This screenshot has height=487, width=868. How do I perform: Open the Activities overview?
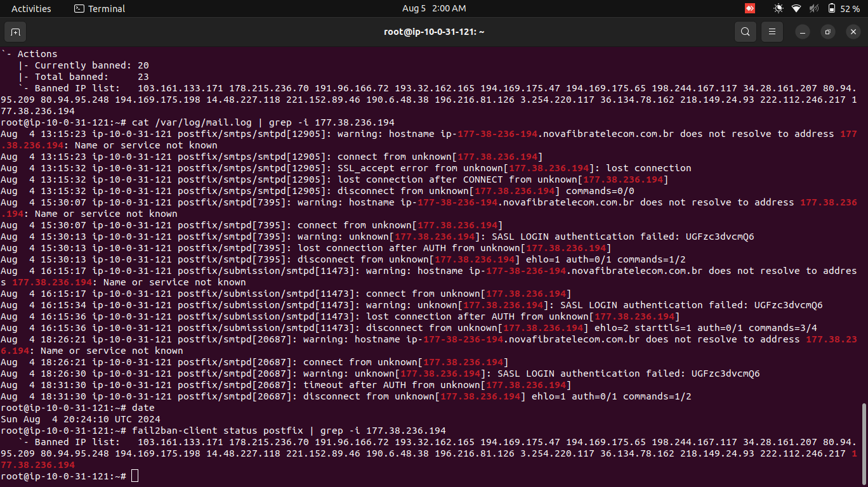click(31, 8)
